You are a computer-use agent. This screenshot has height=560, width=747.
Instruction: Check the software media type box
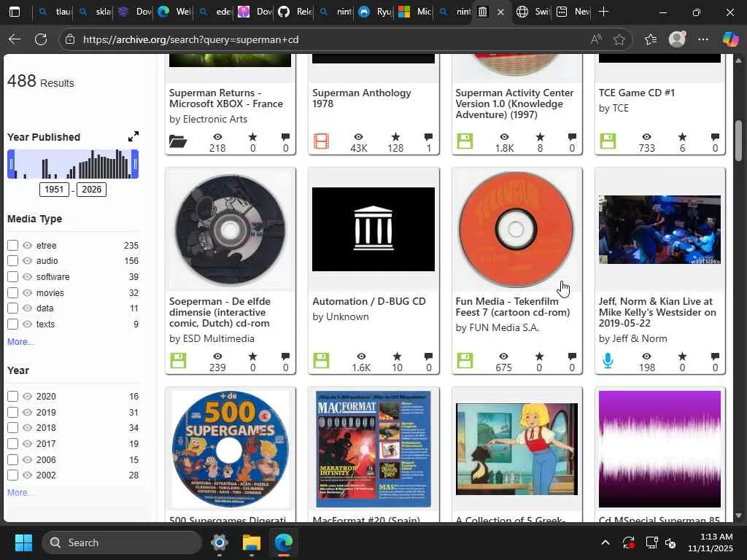(x=13, y=276)
